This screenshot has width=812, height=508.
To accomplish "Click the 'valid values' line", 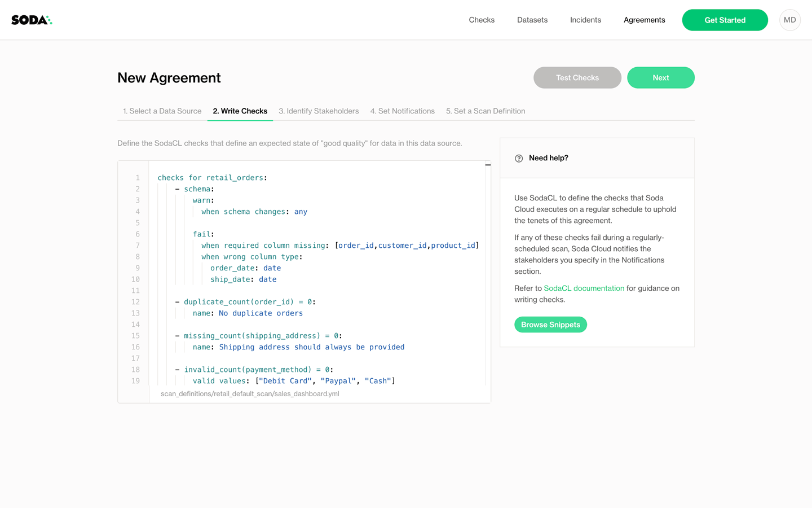I will (x=294, y=381).
